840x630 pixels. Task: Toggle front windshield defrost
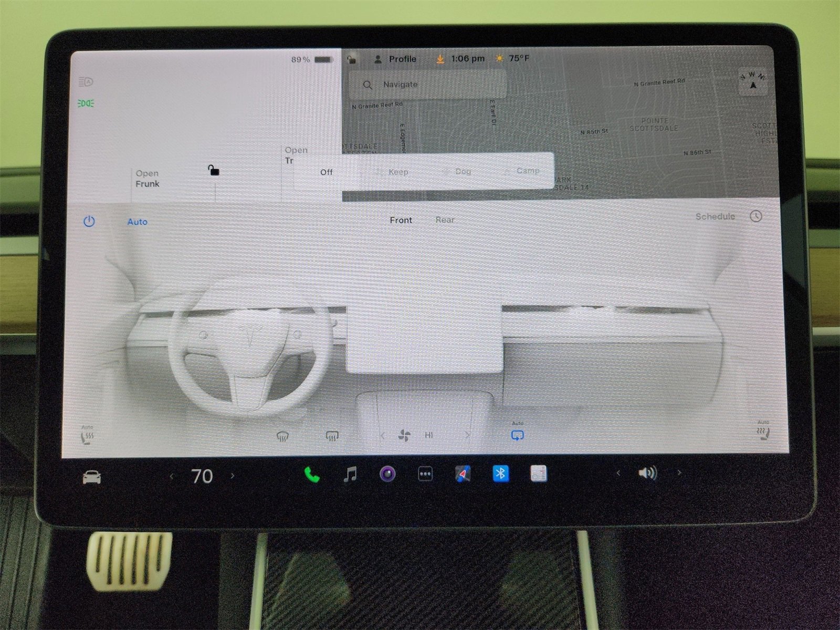(282, 435)
